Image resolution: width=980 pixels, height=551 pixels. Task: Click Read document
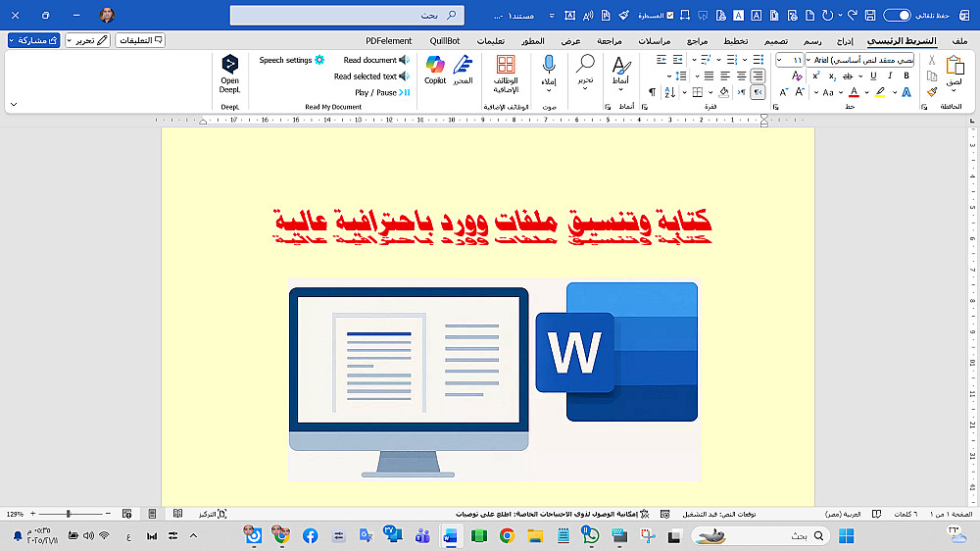[376, 60]
